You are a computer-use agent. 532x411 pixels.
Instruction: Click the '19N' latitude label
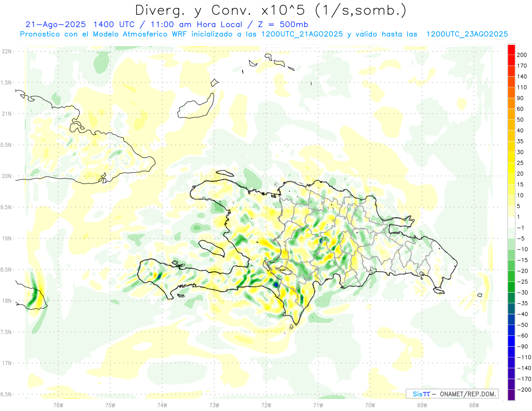(6, 239)
